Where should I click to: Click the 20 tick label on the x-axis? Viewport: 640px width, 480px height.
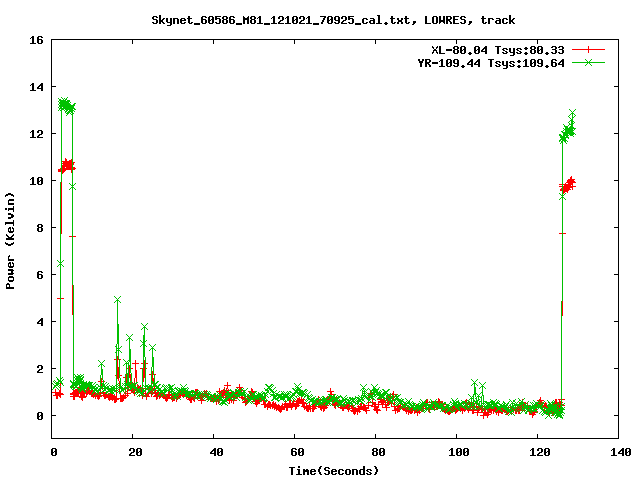click(134, 452)
